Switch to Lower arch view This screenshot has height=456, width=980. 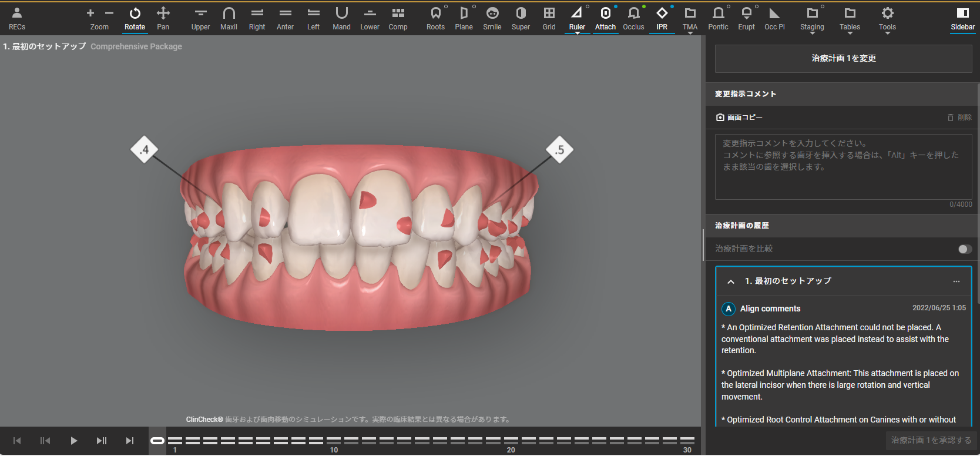(370, 18)
